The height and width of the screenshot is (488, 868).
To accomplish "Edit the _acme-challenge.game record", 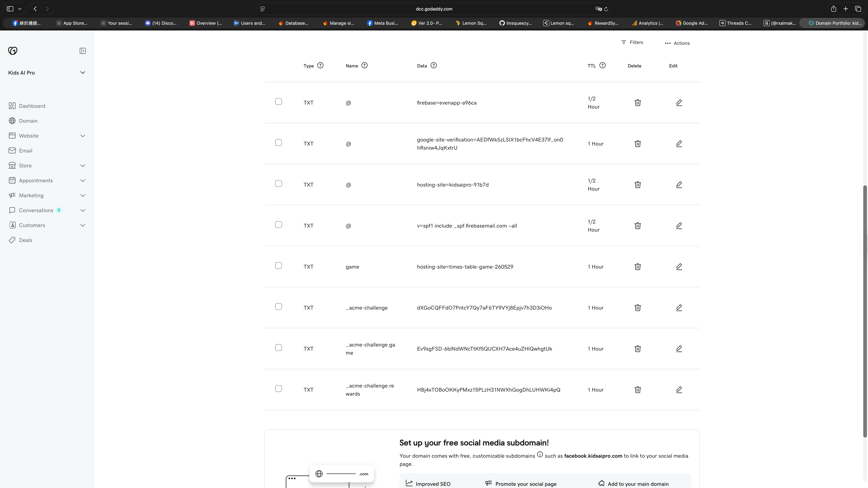I will [679, 349].
